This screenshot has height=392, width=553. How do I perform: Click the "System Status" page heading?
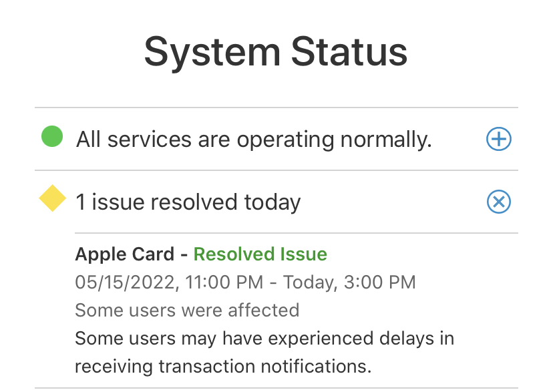click(x=276, y=53)
